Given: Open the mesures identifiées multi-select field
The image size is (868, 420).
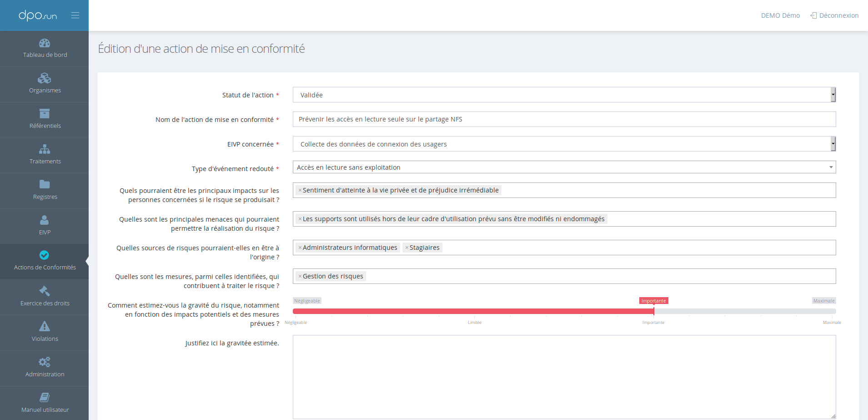Looking at the screenshot, I should click(x=564, y=276).
